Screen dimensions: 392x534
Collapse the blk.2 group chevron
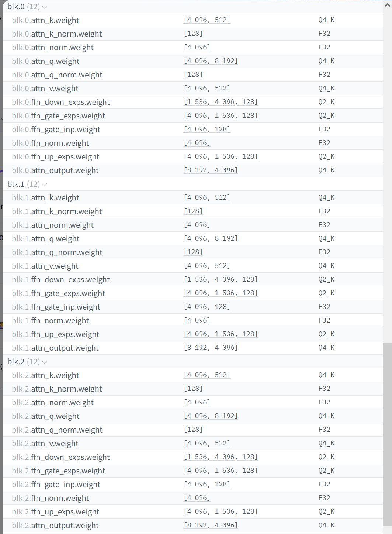point(45,362)
